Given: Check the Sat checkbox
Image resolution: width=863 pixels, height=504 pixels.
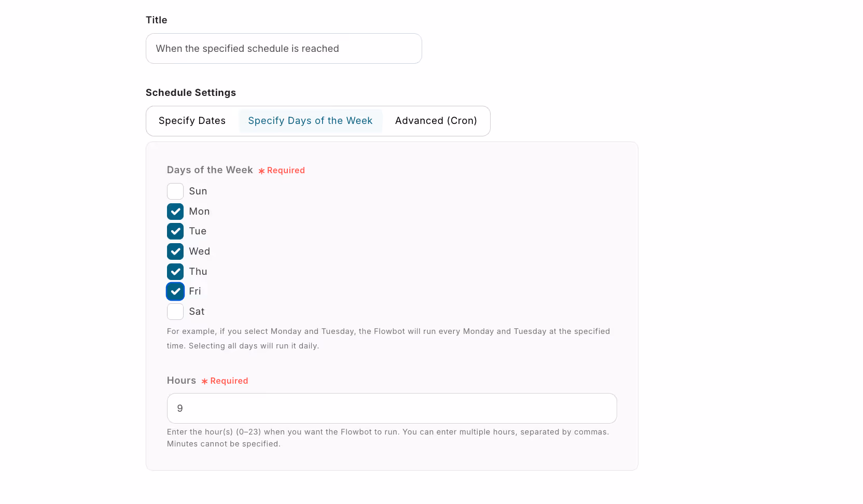Looking at the screenshot, I should [x=175, y=312].
